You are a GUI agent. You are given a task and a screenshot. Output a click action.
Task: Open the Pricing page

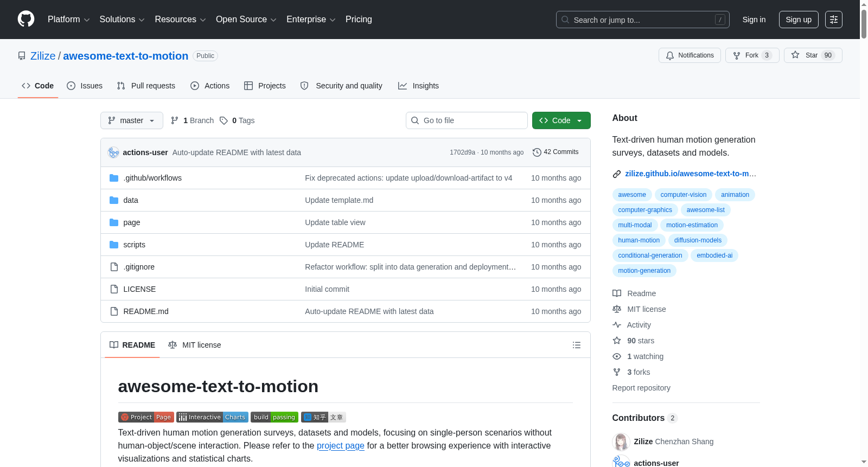point(359,20)
